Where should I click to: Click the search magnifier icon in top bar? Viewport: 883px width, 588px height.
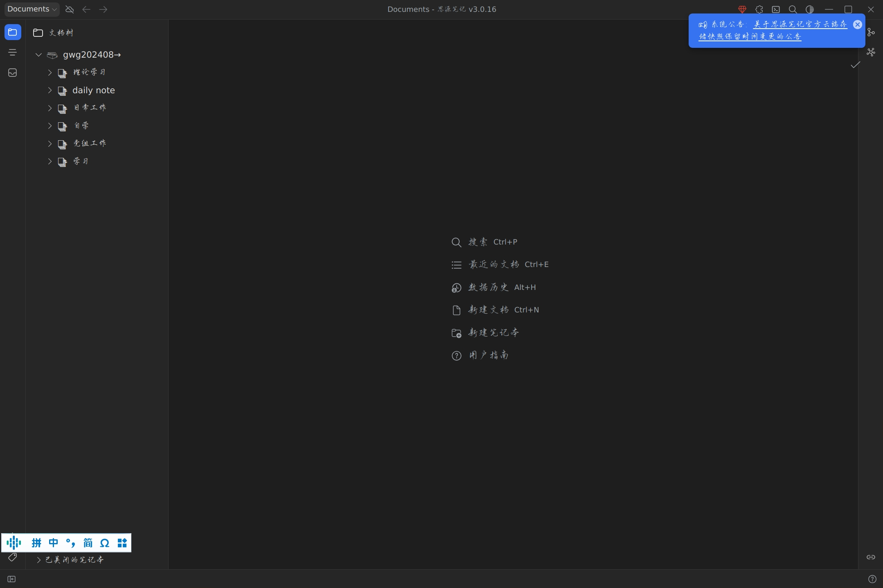[x=793, y=9]
